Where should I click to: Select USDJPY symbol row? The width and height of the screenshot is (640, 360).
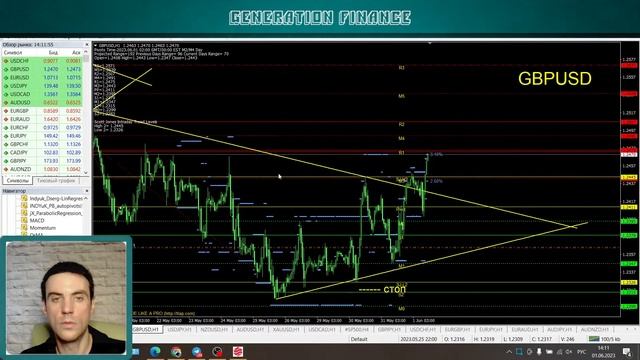(x=42, y=86)
